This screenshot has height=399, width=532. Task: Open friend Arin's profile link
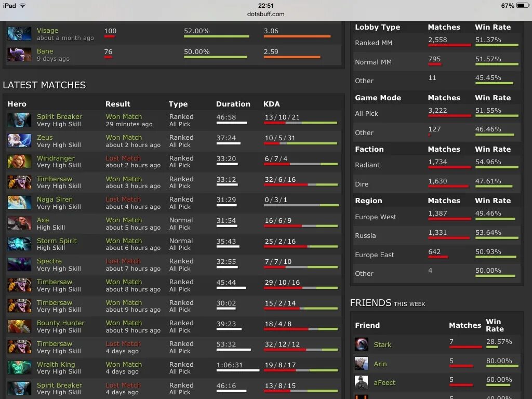tap(380, 364)
